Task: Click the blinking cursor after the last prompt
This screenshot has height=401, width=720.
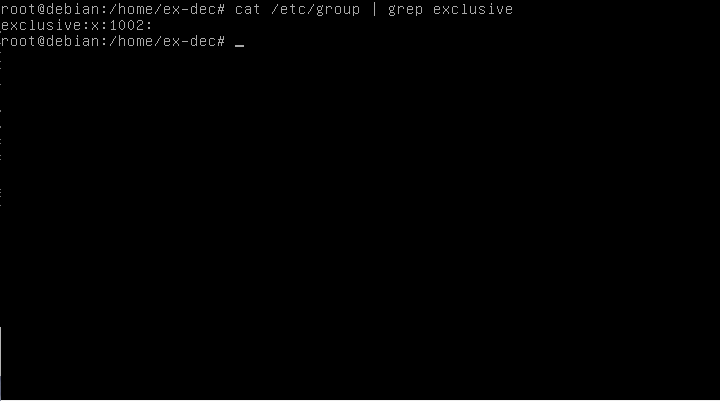Action: pos(239,45)
